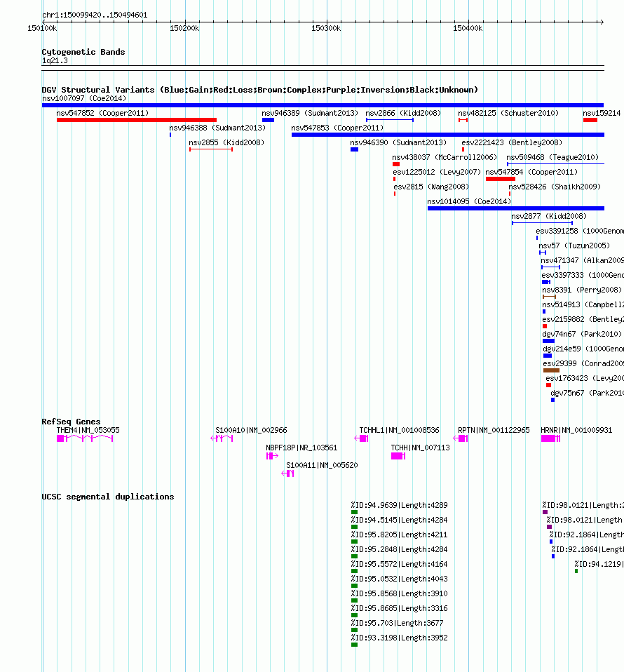The image size is (624, 672).
Task: Click the %ID:95.0532|Length:4043 duplication
Action: click(399, 579)
